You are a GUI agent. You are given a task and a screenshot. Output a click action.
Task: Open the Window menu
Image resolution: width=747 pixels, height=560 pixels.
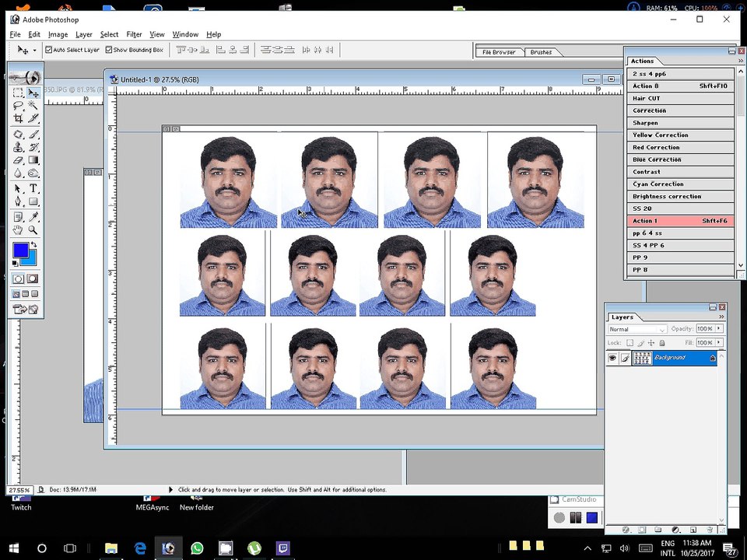coord(185,34)
